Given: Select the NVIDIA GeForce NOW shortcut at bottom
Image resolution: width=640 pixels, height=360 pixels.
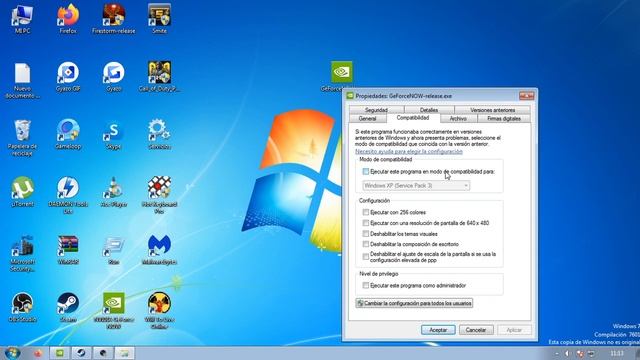Looking at the screenshot, I should click(113, 311).
